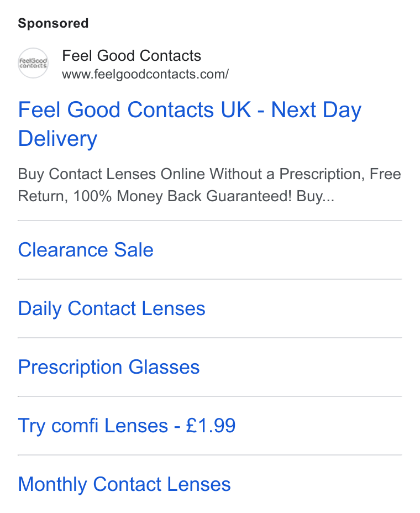The height and width of the screenshot is (513, 420).
Task: Click the www.feelgoodcontacts.com URL text
Action: pyautogui.click(x=145, y=74)
